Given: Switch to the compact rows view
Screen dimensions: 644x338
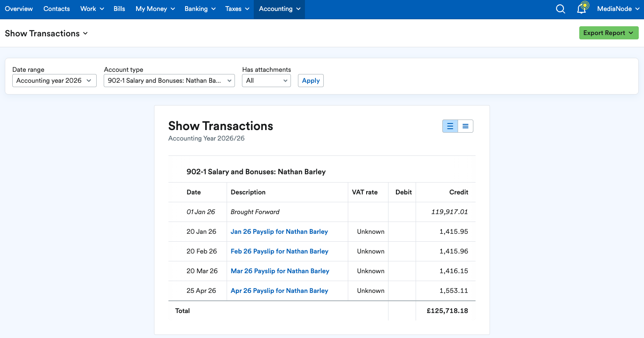Looking at the screenshot, I should pyautogui.click(x=465, y=126).
